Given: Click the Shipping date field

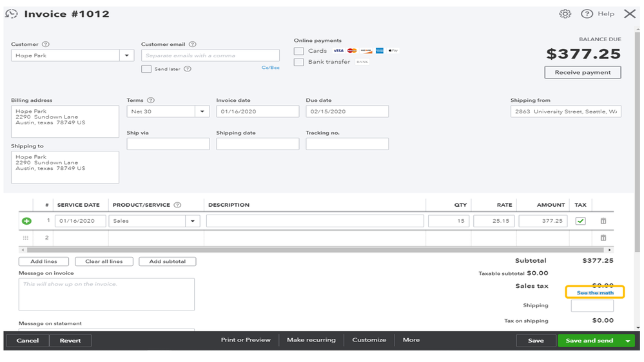Looking at the screenshot, I should pos(257,144).
